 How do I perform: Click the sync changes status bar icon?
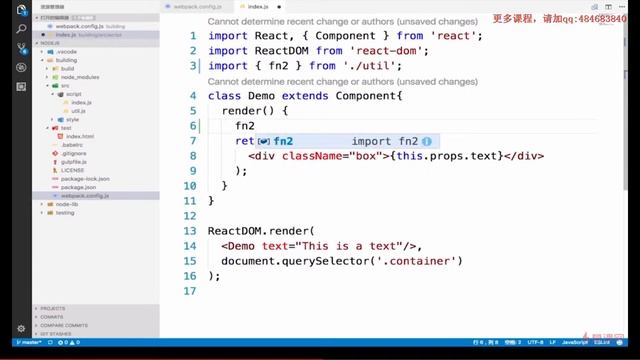50,342
